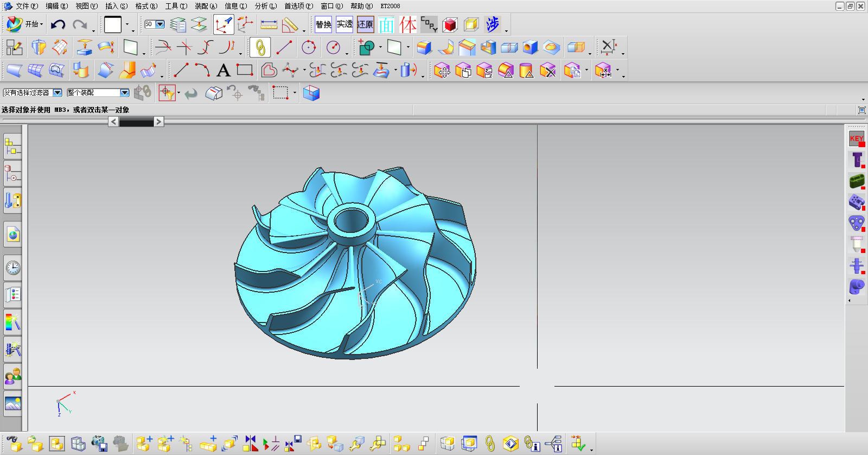This screenshot has height=455, width=868.
Task: Select the Rectangle sketch tool
Action: click(x=245, y=71)
